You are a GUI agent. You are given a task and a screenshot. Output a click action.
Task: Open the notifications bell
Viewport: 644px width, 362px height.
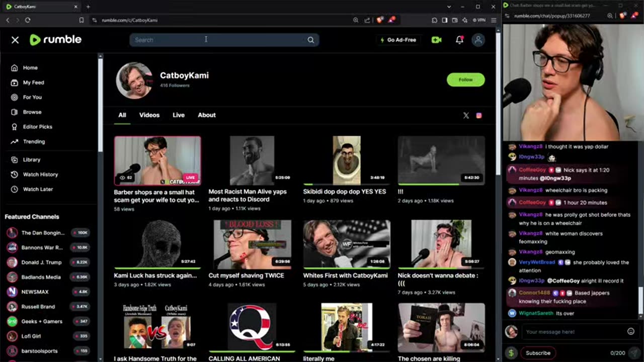pos(459,40)
